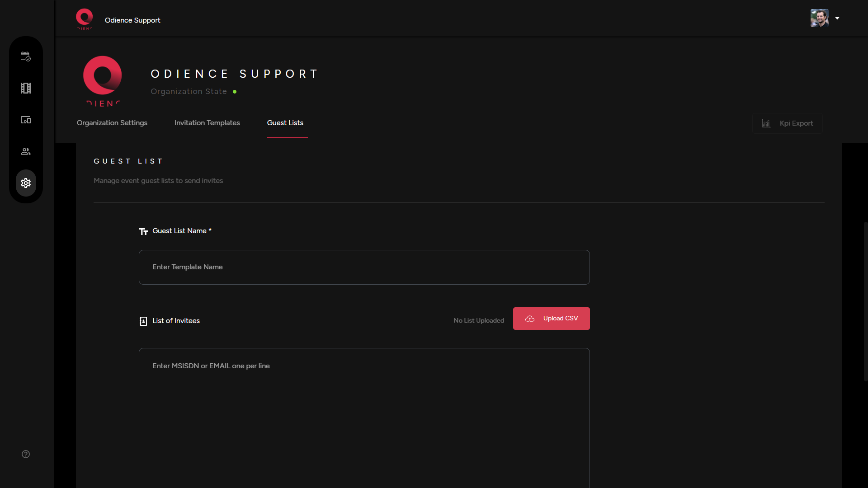Expand the user profile dropdown arrow

click(837, 18)
